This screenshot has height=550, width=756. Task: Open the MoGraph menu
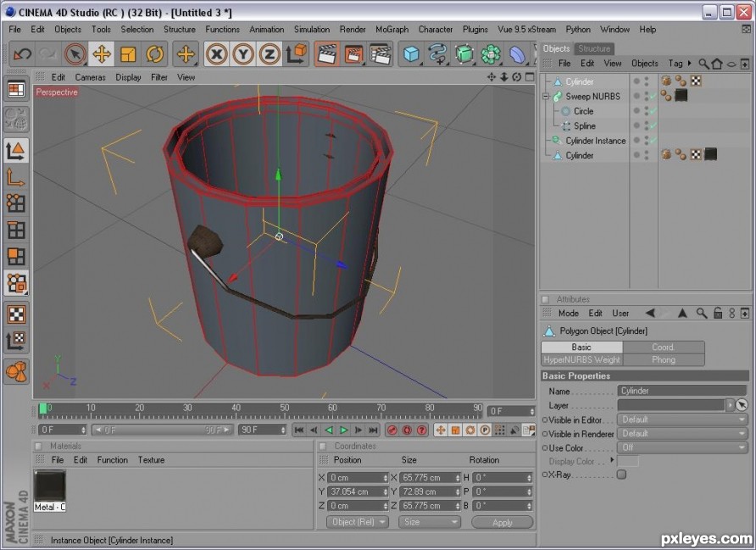tap(392, 29)
